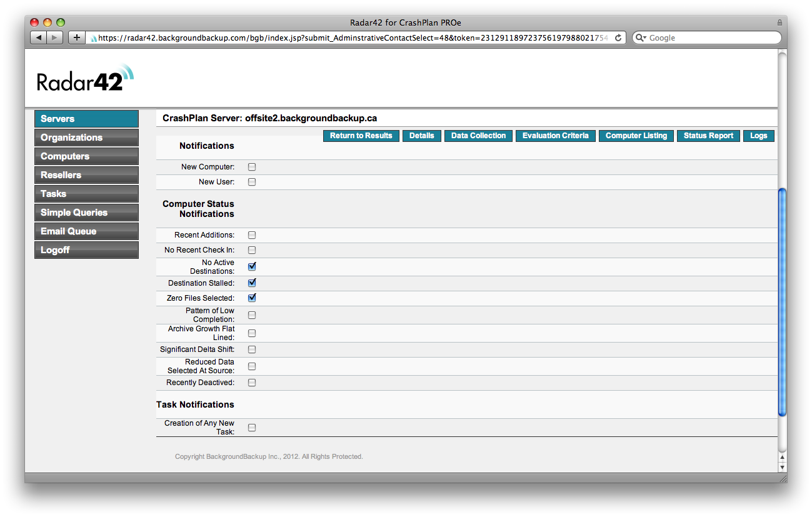Viewport: 812px width, 517px height.
Task: Open the Computers sidebar section
Action: pos(86,156)
